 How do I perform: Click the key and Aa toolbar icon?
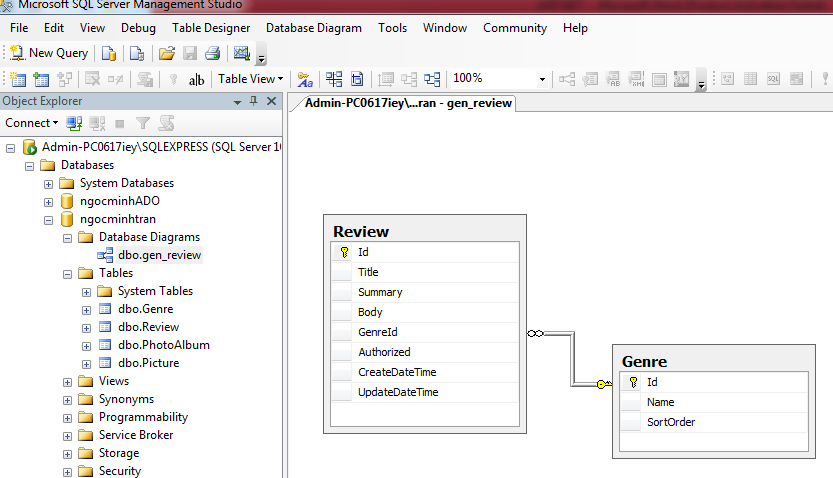pos(305,79)
